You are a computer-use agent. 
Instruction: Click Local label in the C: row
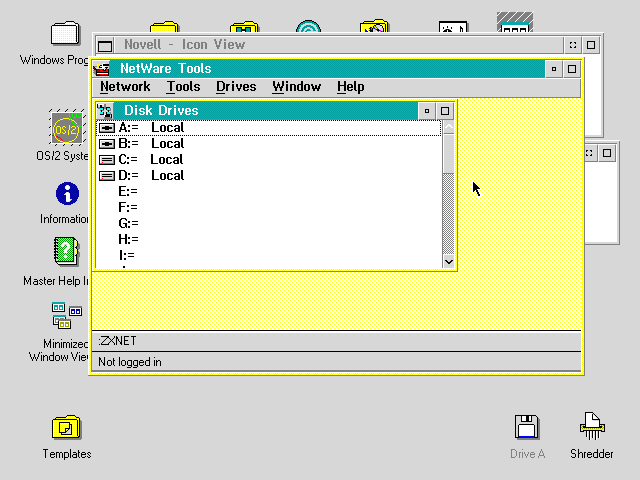point(167,160)
